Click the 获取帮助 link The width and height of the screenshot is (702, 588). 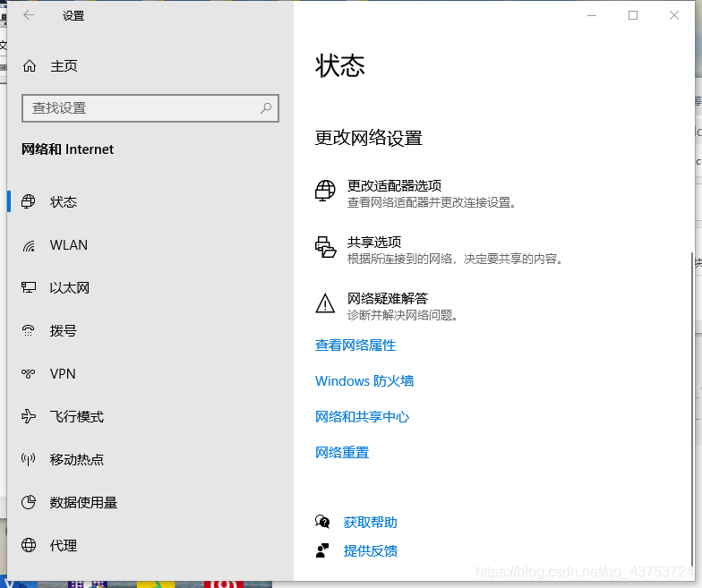pos(371,523)
